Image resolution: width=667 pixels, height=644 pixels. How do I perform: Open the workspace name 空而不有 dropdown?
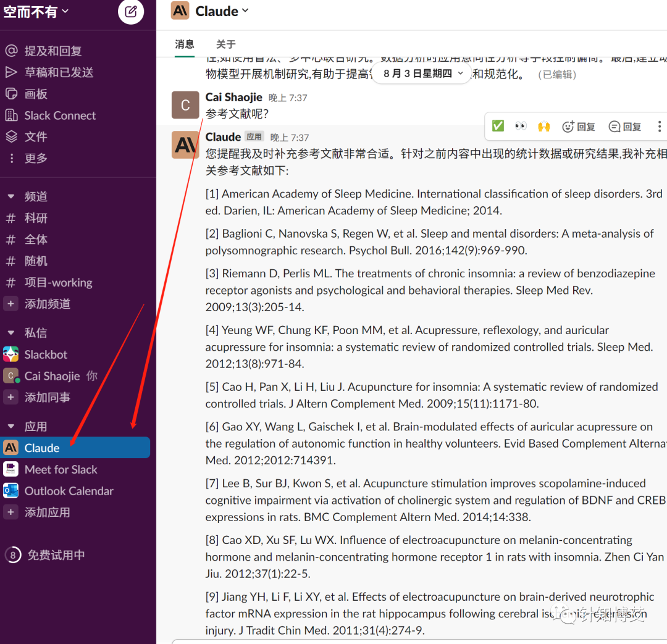(35, 12)
